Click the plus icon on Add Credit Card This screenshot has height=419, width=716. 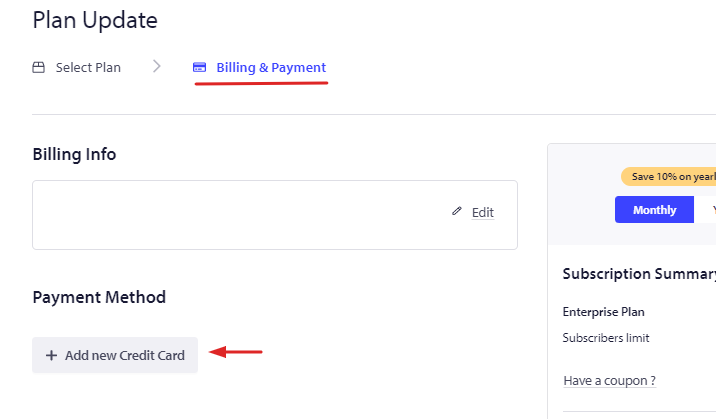(x=52, y=356)
